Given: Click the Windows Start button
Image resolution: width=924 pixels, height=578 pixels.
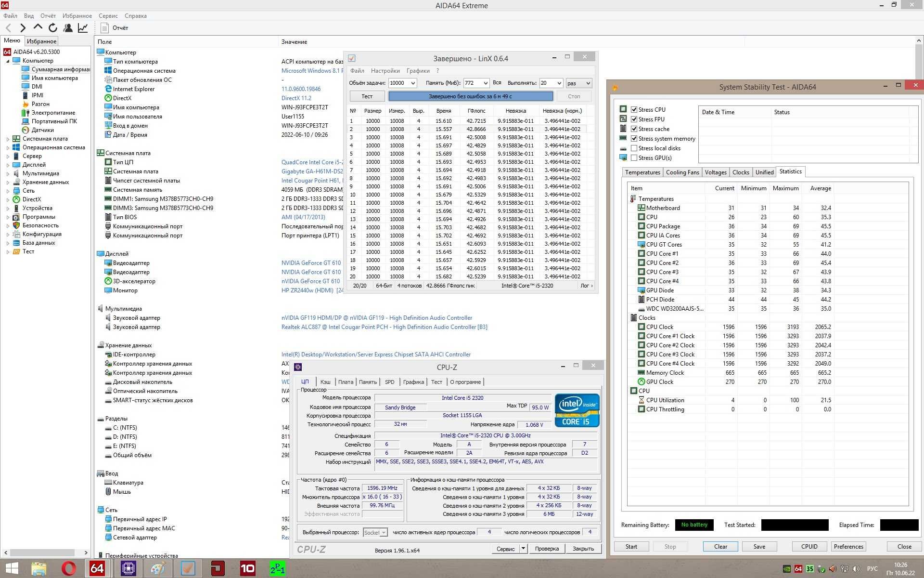Looking at the screenshot, I should click(x=12, y=568).
